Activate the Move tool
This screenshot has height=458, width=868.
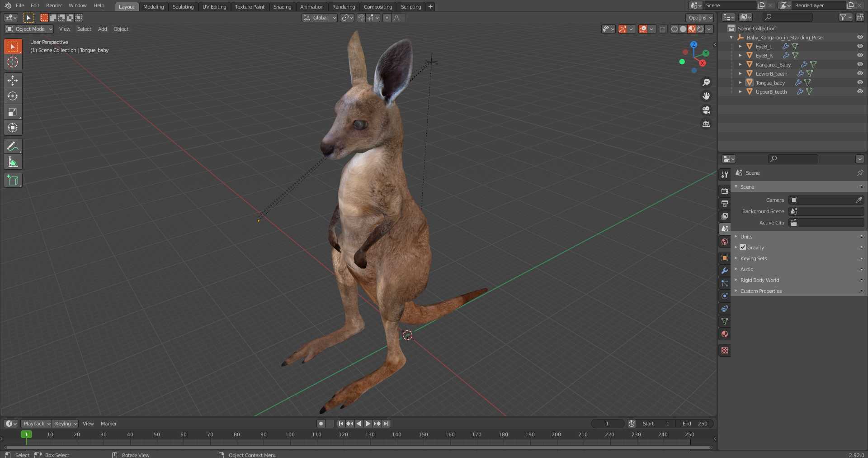coord(13,80)
